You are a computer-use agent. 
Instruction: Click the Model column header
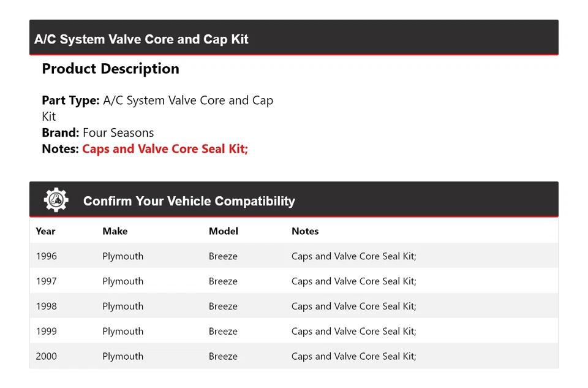click(223, 231)
